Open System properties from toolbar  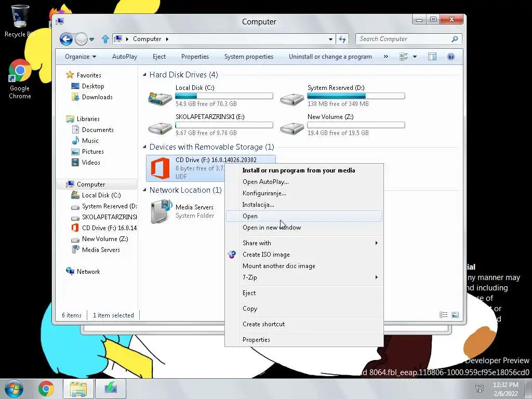click(249, 57)
